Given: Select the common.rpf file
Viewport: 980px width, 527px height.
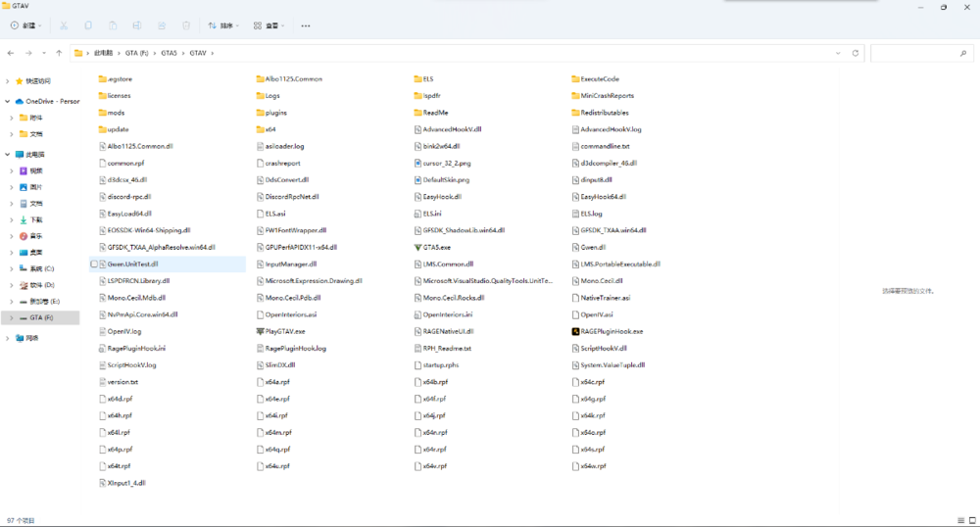Looking at the screenshot, I should (122, 163).
